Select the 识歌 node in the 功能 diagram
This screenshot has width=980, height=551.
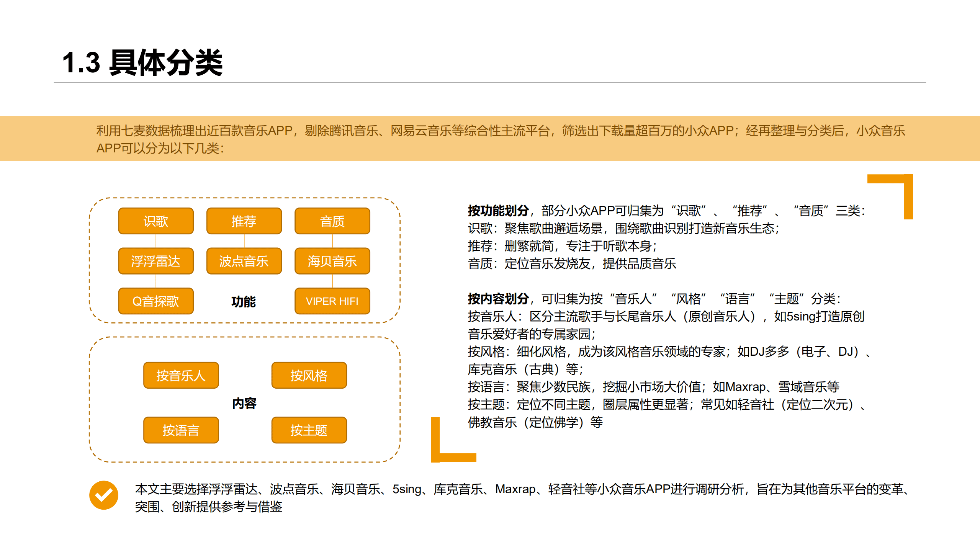(155, 221)
